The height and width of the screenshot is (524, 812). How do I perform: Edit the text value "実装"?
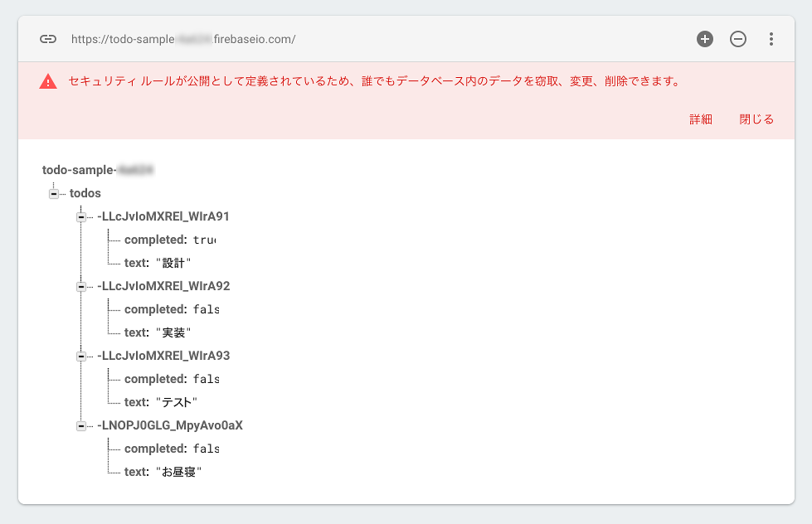(x=173, y=332)
